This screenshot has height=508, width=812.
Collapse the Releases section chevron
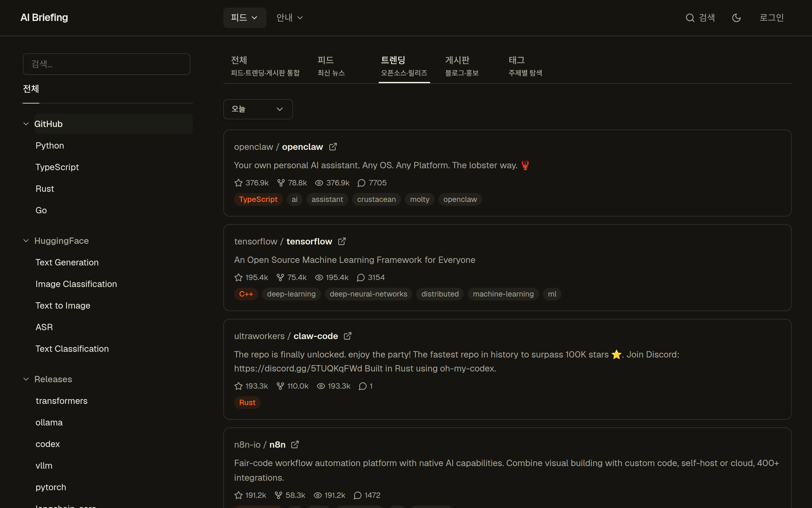(x=26, y=379)
